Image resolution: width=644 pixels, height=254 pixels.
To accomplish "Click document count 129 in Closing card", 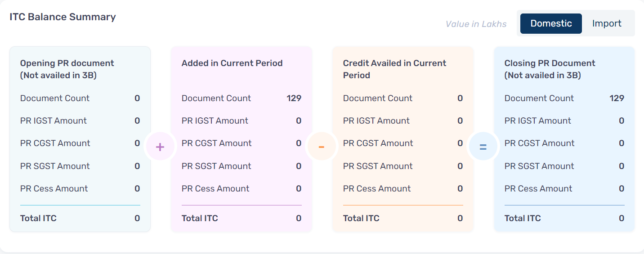I will (x=617, y=98).
